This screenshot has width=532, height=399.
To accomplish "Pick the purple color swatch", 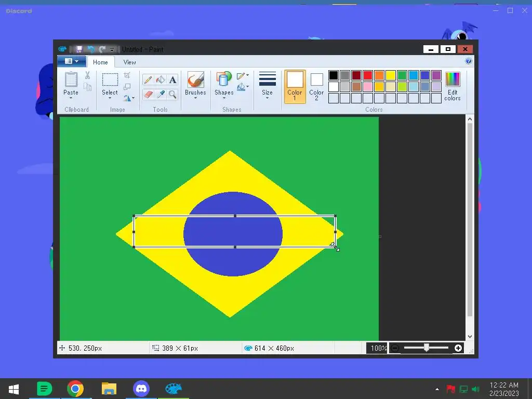I will [x=436, y=75].
